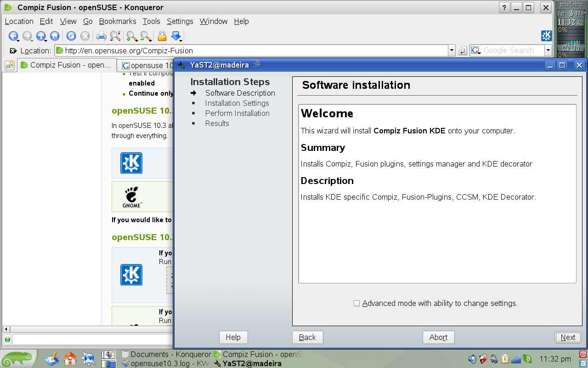588x368 pixels.
Task: Click Go arrow next to location bar
Action: point(463,51)
